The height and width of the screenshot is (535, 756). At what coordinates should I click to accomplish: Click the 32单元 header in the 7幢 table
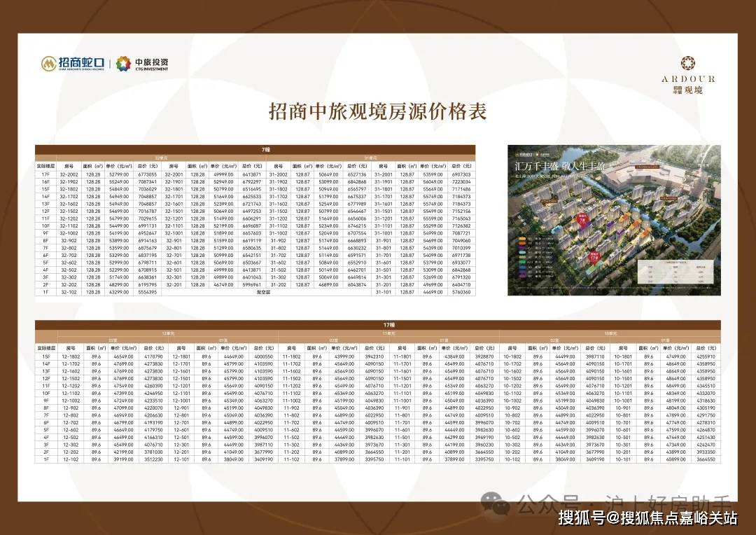click(x=162, y=158)
